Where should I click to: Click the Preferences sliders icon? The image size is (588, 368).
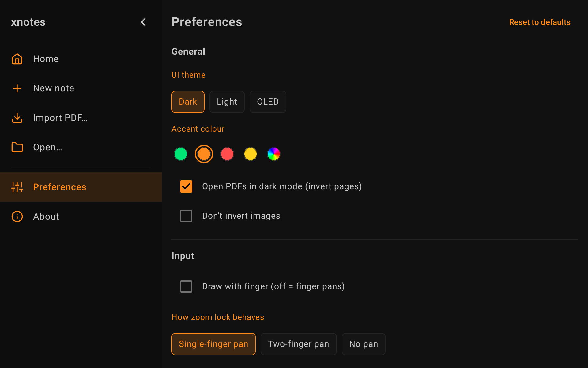[x=17, y=187]
